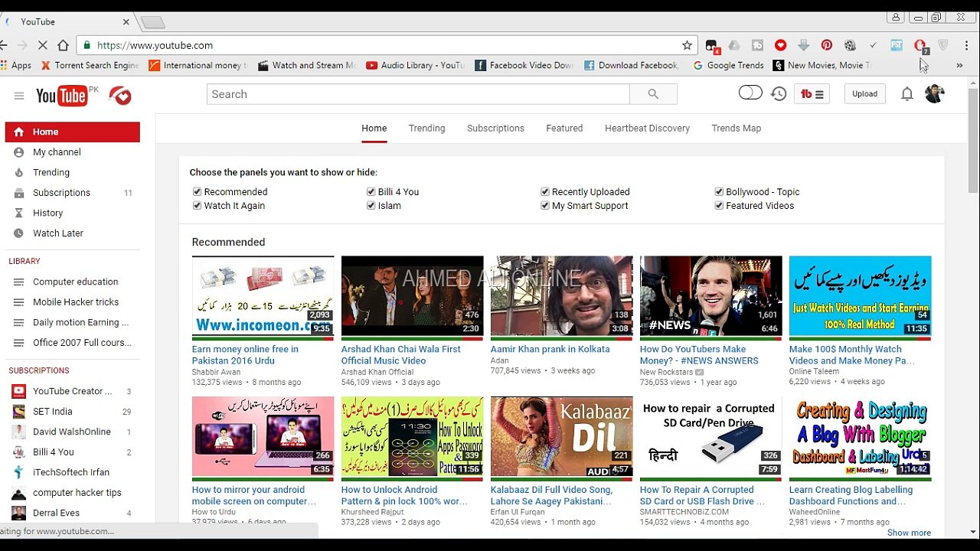Open the YouTube Creator subscription
Screen dimensions: 980x551
[73, 391]
